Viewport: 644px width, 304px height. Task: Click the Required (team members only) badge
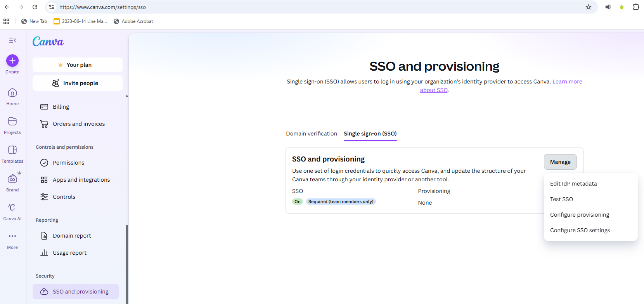coord(341,202)
